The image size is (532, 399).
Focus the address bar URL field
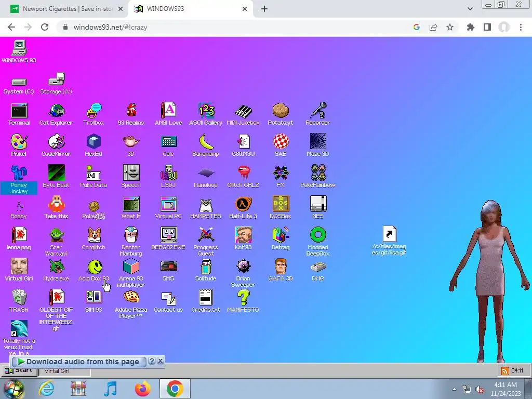point(234,27)
